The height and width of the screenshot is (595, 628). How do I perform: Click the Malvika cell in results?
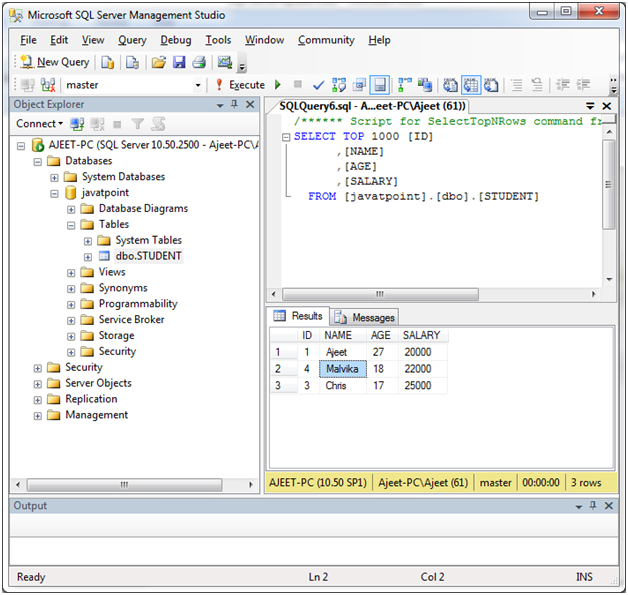[x=343, y=369]
